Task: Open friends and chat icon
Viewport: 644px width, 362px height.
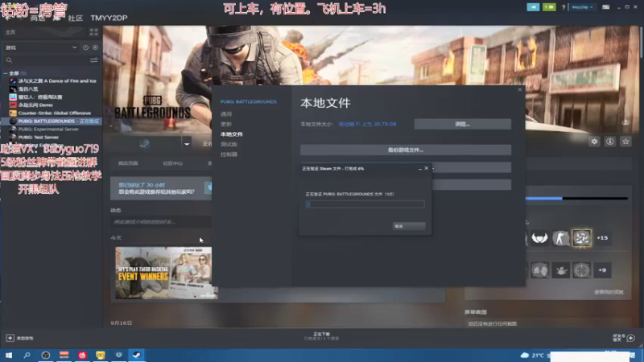Action: pos(630,338)
